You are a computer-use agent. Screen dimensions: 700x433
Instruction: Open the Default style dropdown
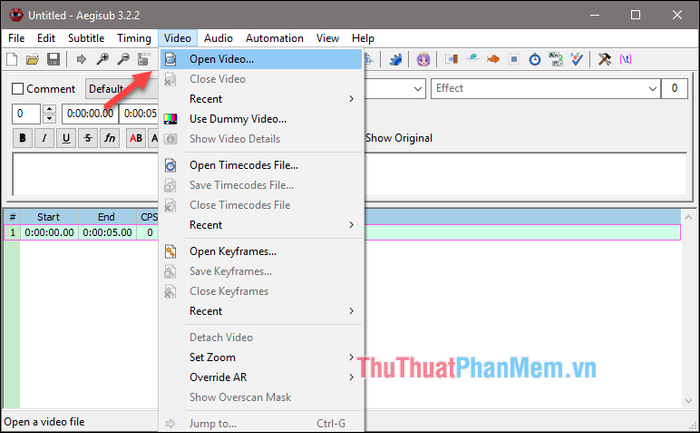tap(122, 89)
